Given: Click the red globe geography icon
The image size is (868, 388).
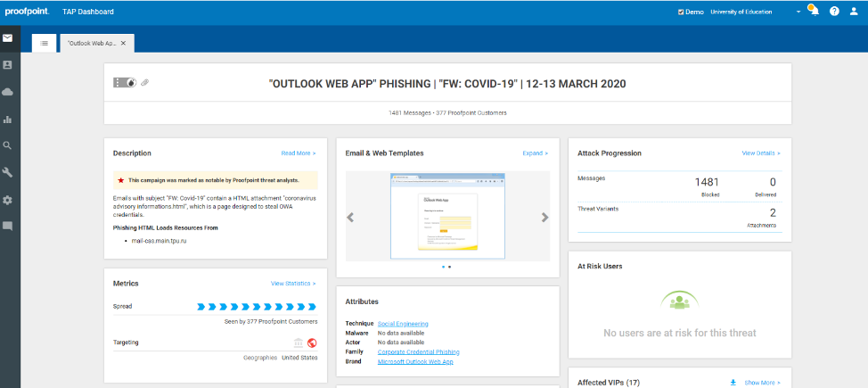Looking at the screenshot, I should pos(312,343).
